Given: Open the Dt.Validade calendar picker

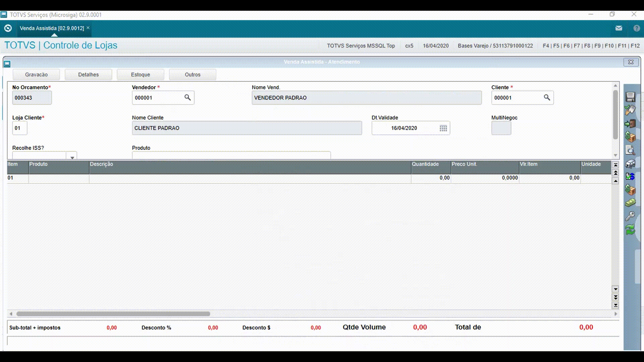Looking at the screenshot, I should click(443, 128).
